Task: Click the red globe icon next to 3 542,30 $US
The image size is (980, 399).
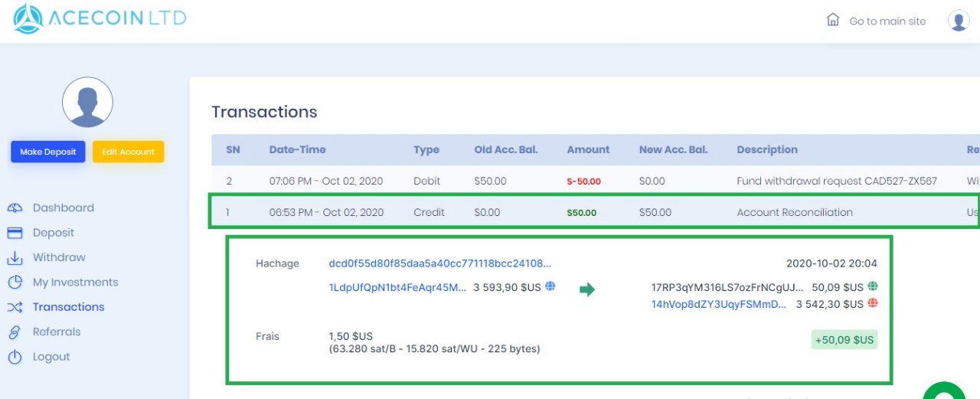Action: click(872, 304)
